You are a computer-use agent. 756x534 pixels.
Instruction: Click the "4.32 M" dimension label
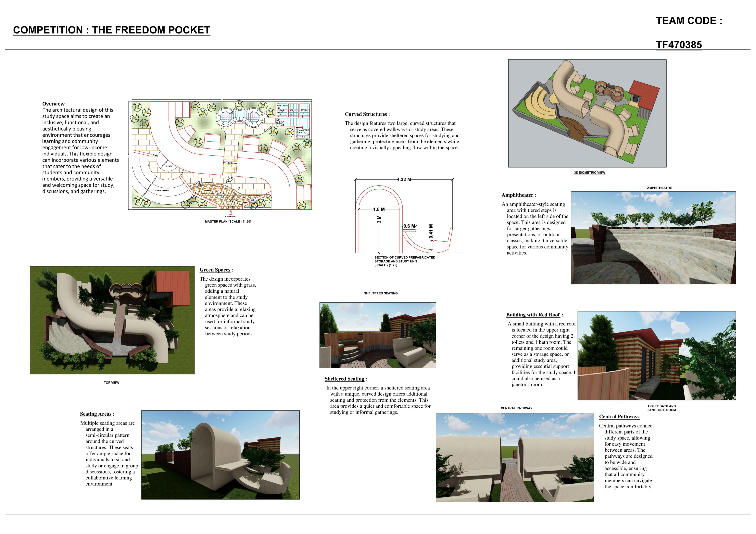coord(404,179)
